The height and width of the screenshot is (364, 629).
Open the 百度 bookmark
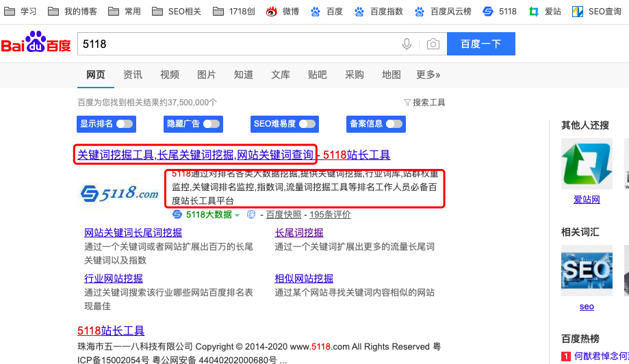pyautogui.click(x=326, y=11)
